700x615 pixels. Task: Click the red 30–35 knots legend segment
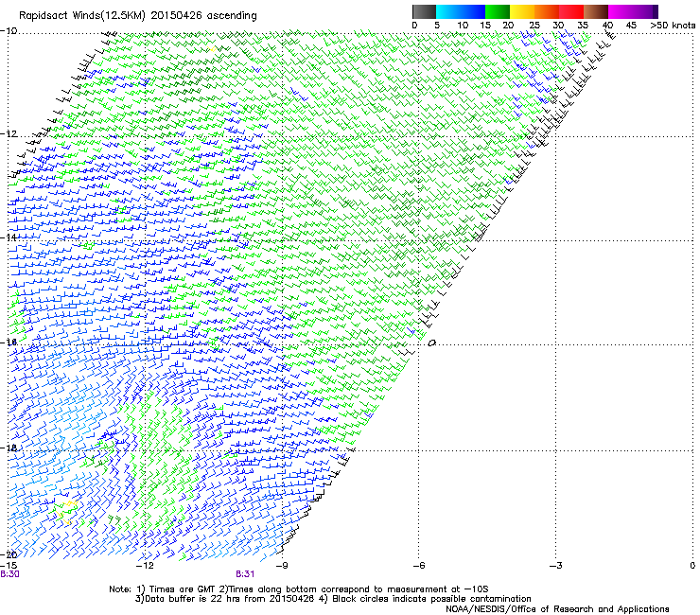pos(571,11)
